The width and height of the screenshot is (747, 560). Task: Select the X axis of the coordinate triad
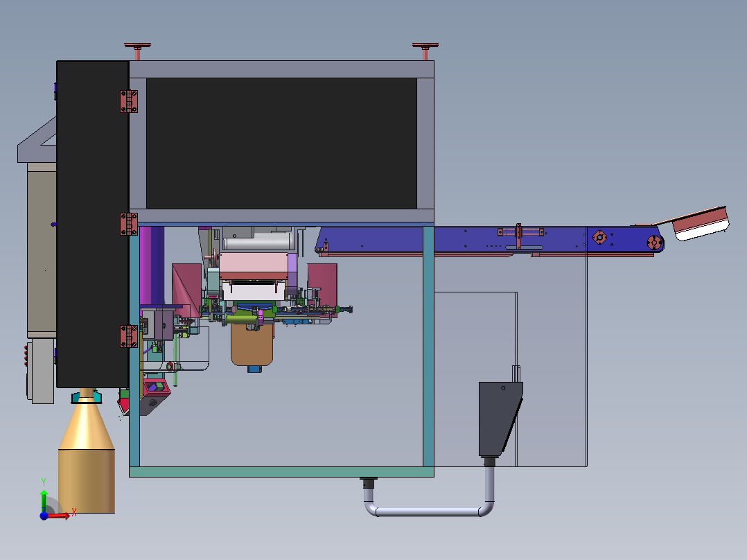59,515
